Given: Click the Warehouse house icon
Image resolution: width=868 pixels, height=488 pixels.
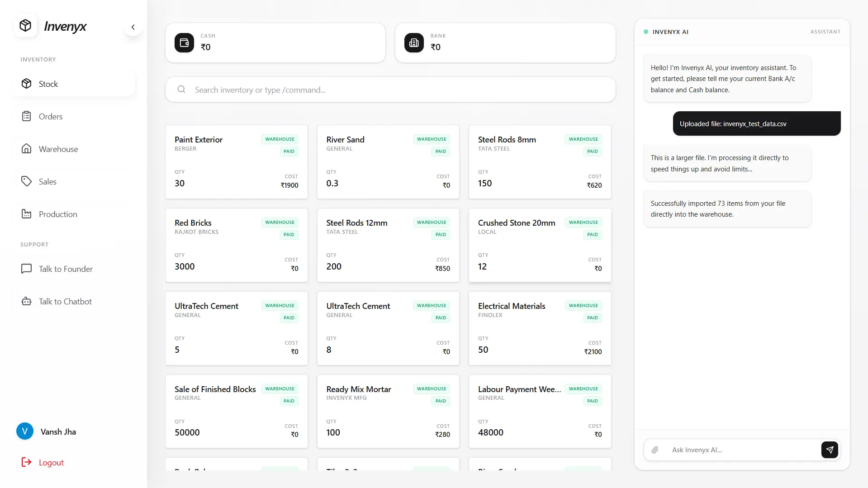Looking at the screenshot, I should 27,149.
